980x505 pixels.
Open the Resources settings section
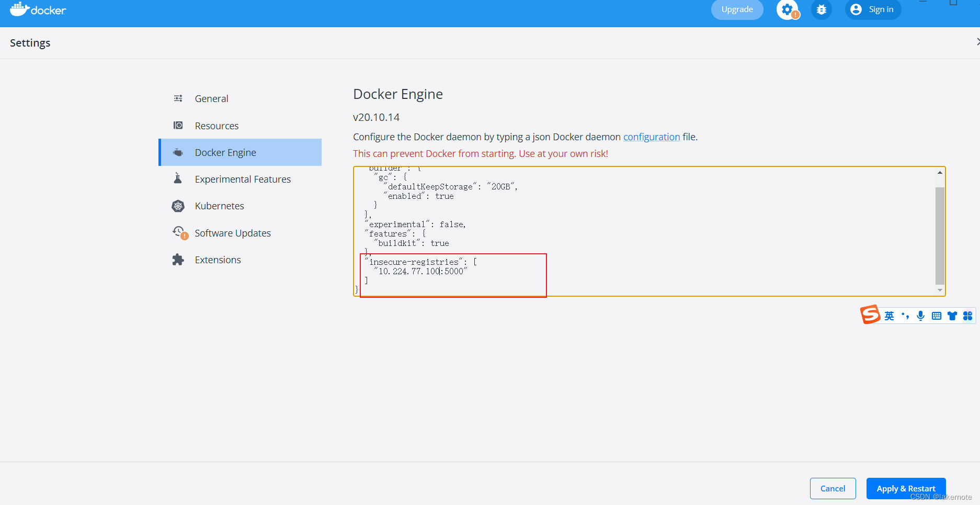click(216, 126)
